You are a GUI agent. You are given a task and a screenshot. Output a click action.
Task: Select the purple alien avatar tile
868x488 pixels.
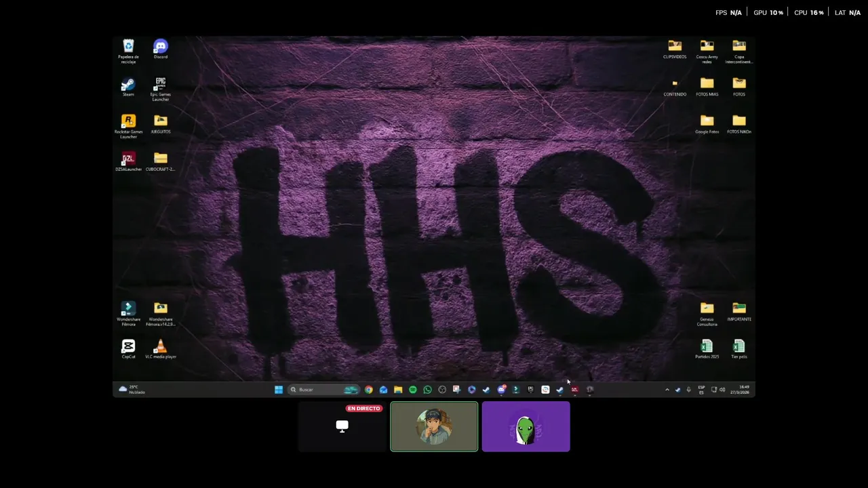pos(526,426)
